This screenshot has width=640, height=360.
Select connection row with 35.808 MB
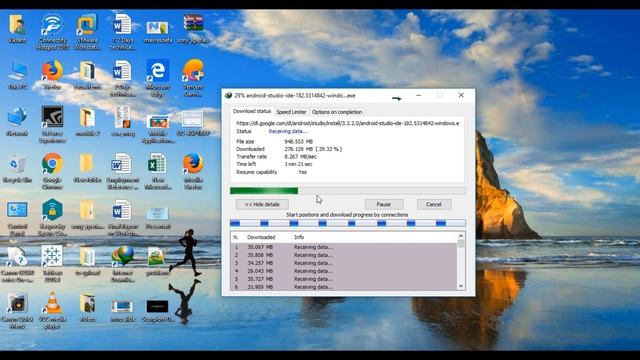[344, 255]
